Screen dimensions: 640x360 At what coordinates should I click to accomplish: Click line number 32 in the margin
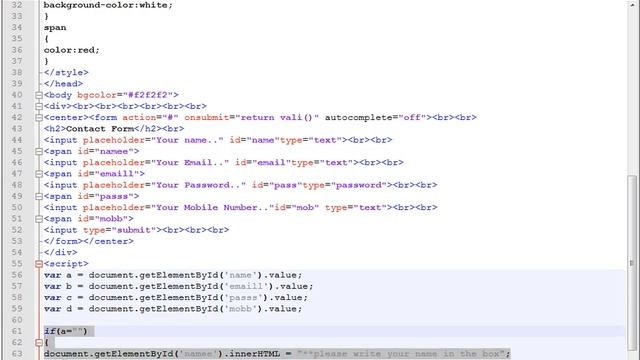pos(17,5)
